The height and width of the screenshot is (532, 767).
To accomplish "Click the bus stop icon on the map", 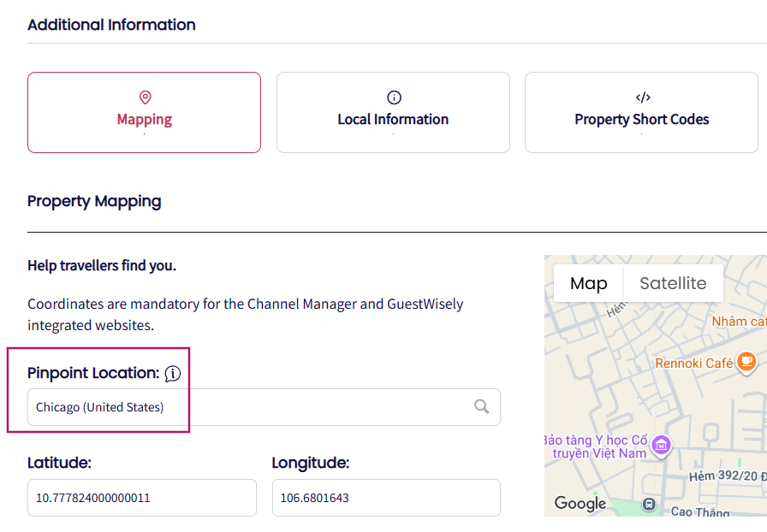I will click(649, 504).
